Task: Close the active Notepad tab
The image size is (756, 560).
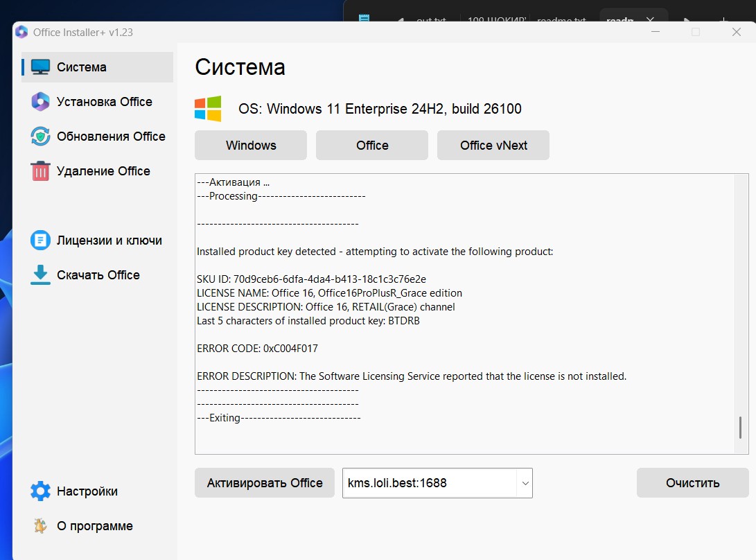Action: [650, 21]
